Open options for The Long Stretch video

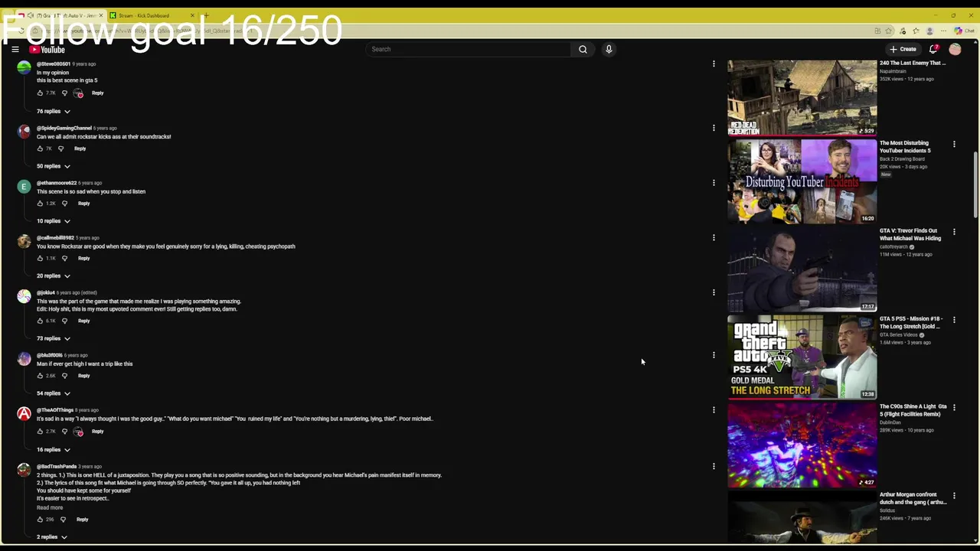point(954,320)
